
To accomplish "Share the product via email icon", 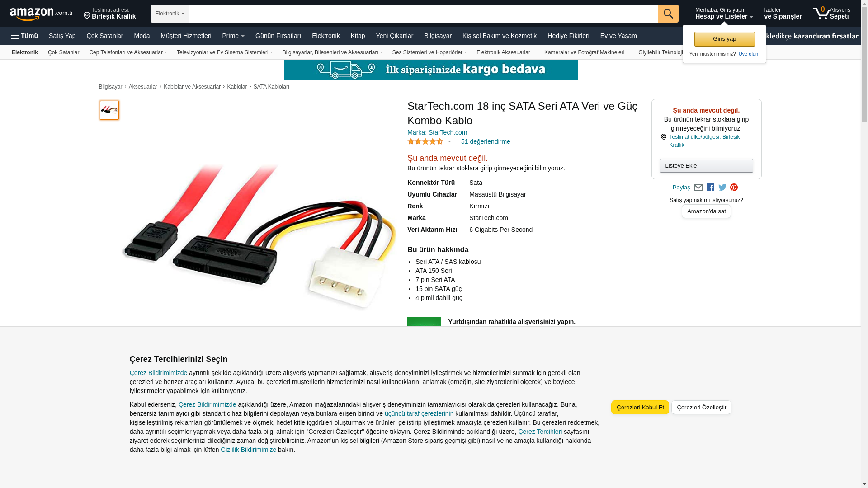I will (x=698, y=188).
